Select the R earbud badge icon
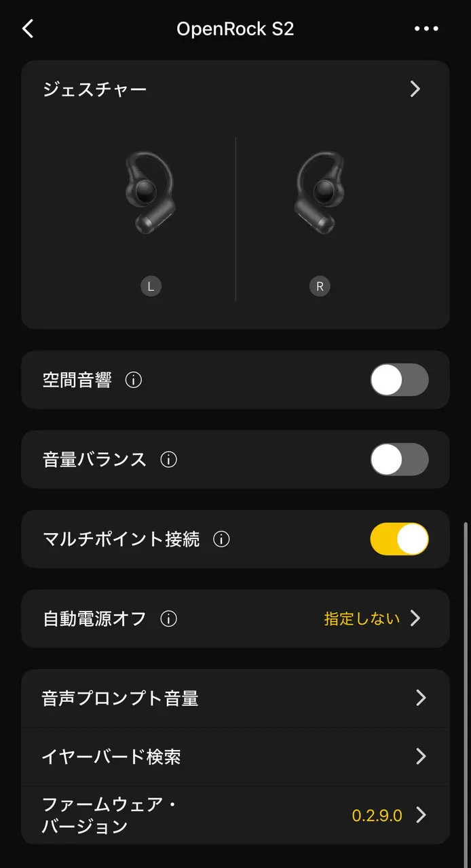The height and width of the screenshot is (868, 471). [x=320, y=286]
